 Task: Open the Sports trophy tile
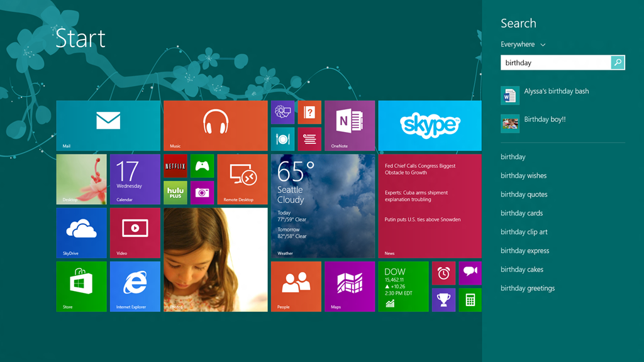[x=443, y=300]
